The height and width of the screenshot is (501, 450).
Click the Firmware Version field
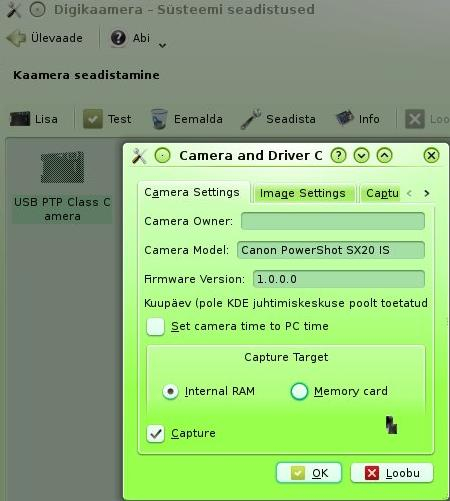tap(339, 279)
